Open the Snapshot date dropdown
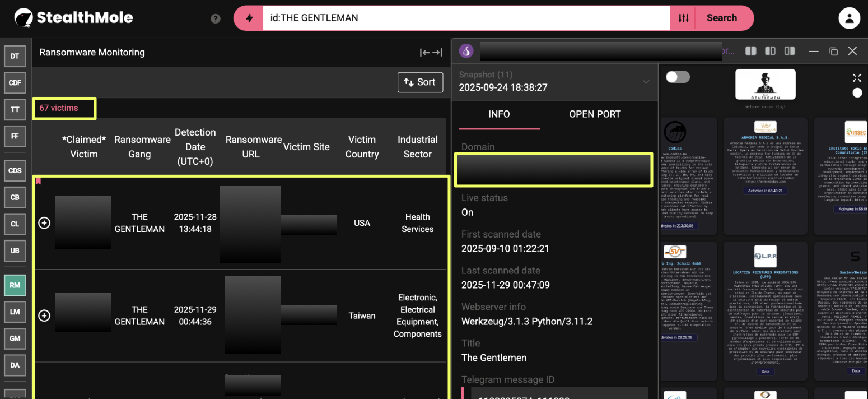Image resolution: width=868 pixels, height=399 pixels. click(x=646, y=82)
